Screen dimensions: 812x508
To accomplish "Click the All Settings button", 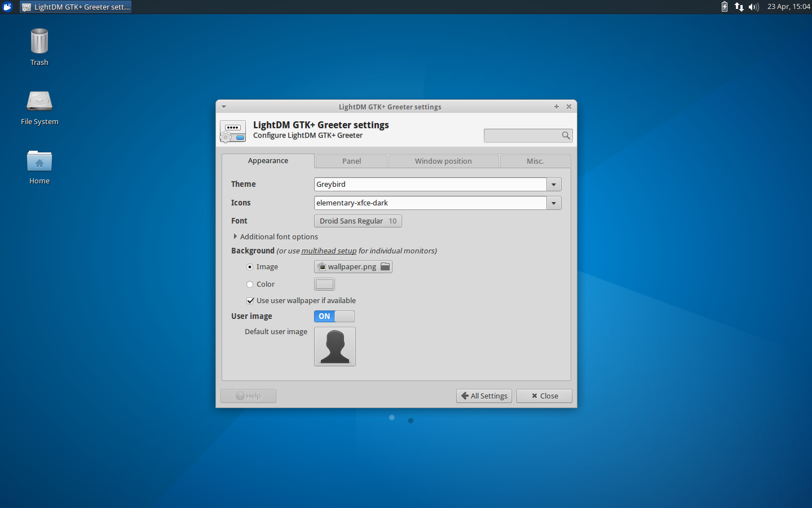I will [x=484, y=396].
